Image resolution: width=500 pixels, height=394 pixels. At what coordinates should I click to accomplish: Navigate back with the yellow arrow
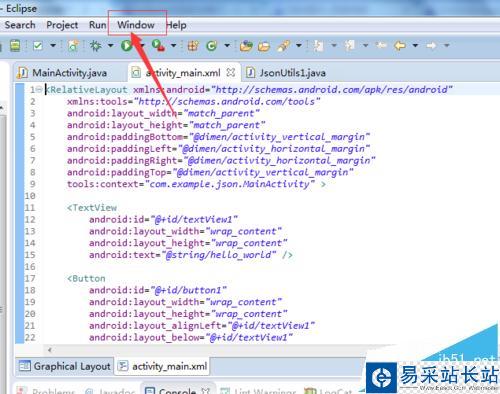click(x=400, y=45)
